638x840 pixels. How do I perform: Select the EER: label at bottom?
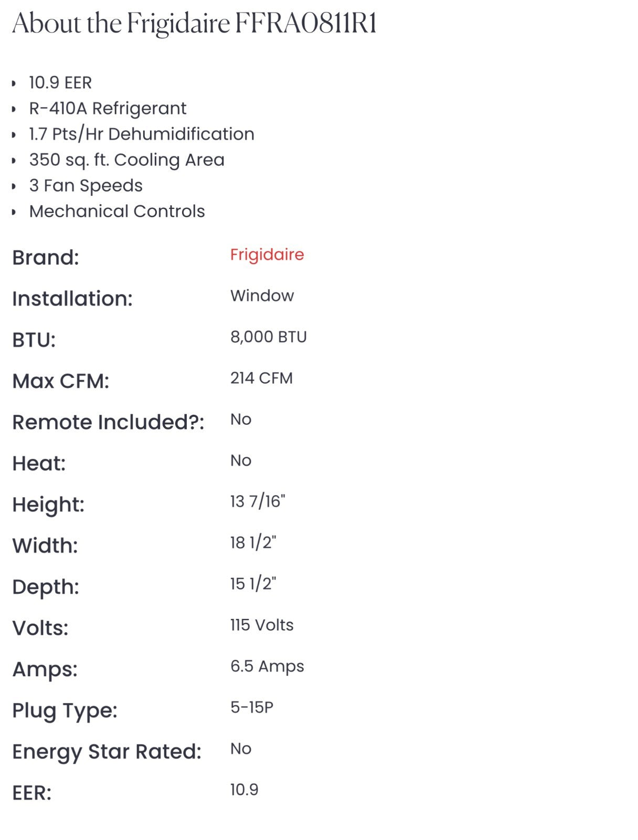tap(32, 793)
